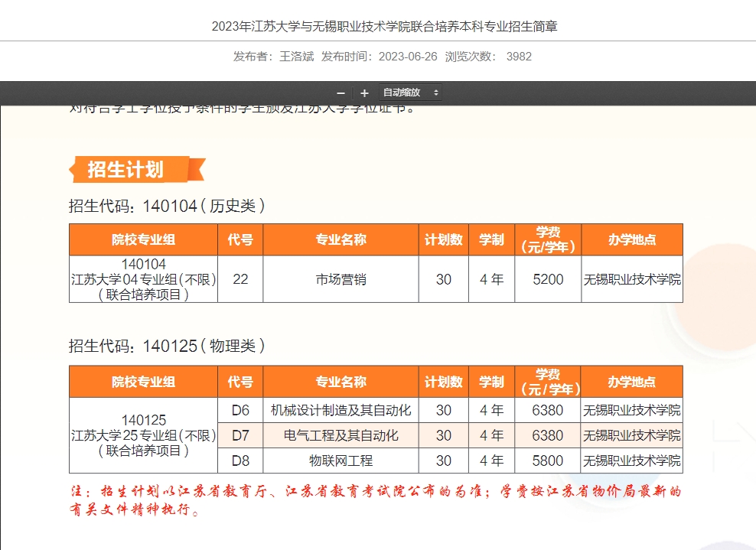Screen dimensions: 756x550
Task: Select the 机械设计制造及其自动化 cell
Action: tap(341, 410)
